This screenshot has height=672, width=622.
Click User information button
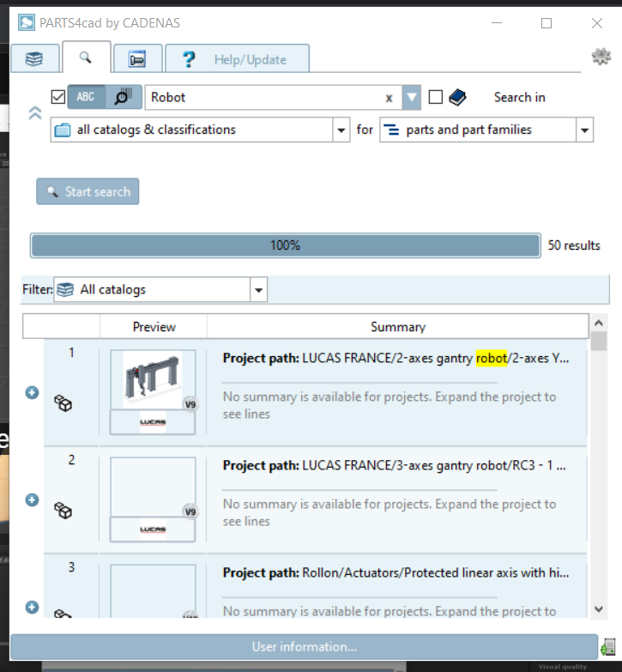tap(305, 647)
